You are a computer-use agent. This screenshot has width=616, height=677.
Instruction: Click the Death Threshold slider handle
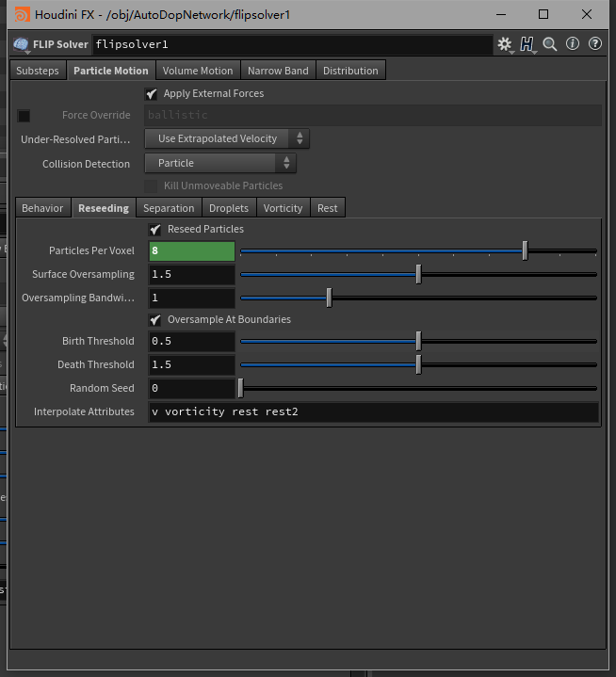[x=418, y=364]
